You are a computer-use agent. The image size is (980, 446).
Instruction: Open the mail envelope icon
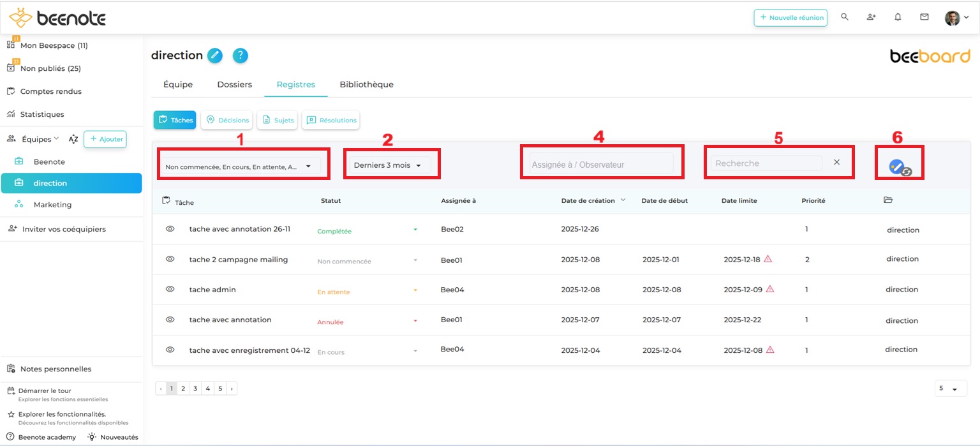click(924, 17)
